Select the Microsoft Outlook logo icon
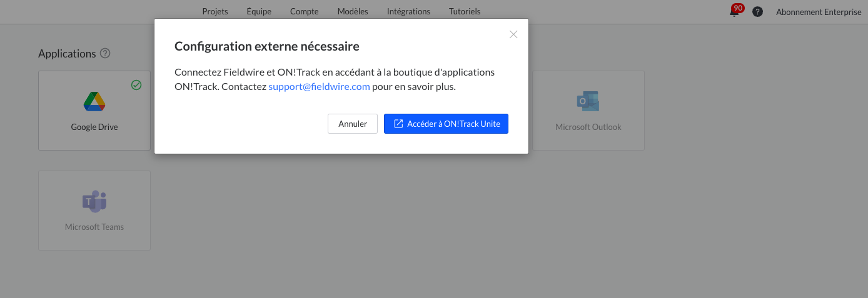The image size is (868, 298). click(x=588, y=101)
